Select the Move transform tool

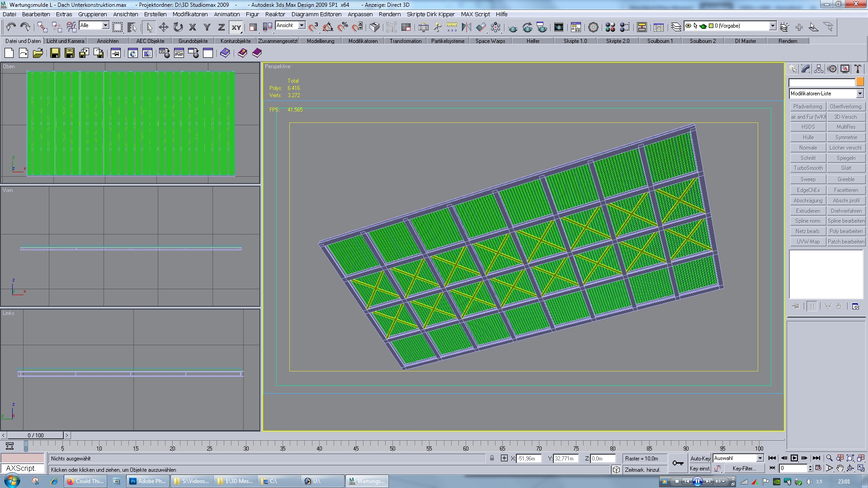(164, 27)
